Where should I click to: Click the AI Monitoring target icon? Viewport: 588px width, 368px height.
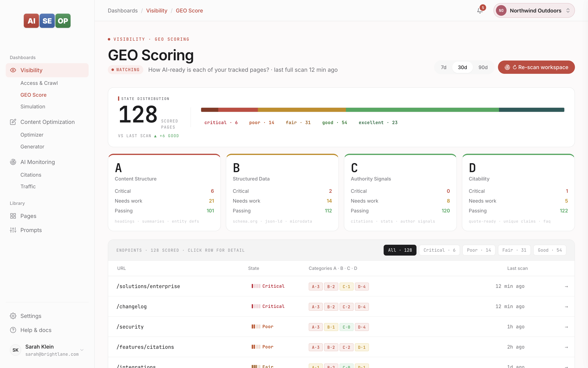tap(13, 162)
